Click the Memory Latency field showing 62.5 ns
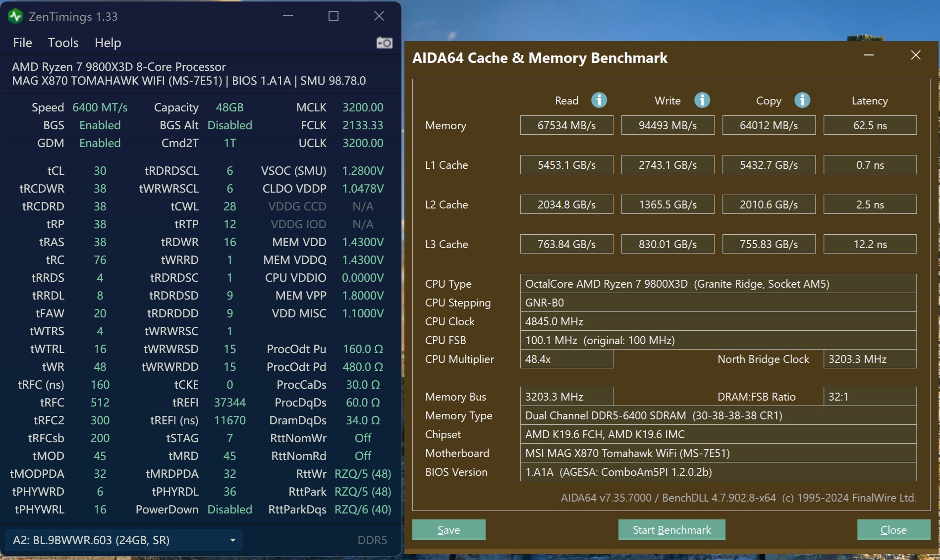This screenshot has width=940, height=560. [870, 125]
